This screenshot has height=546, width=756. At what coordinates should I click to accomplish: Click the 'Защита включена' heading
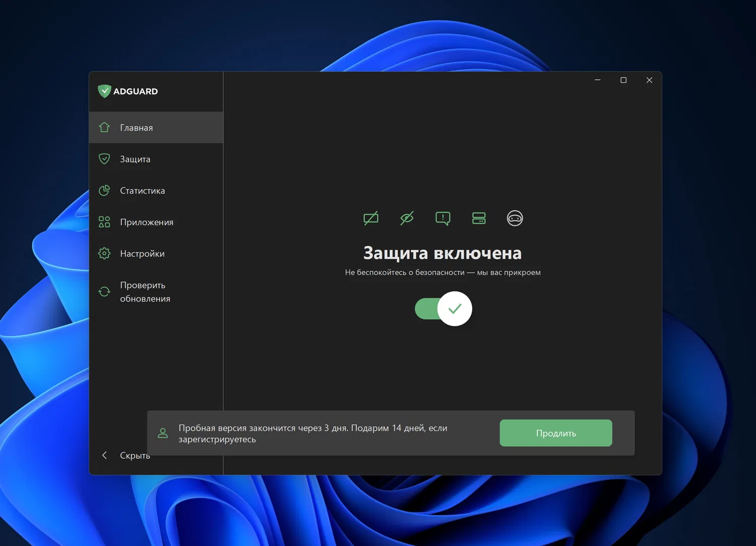click(x=443, y=253)
